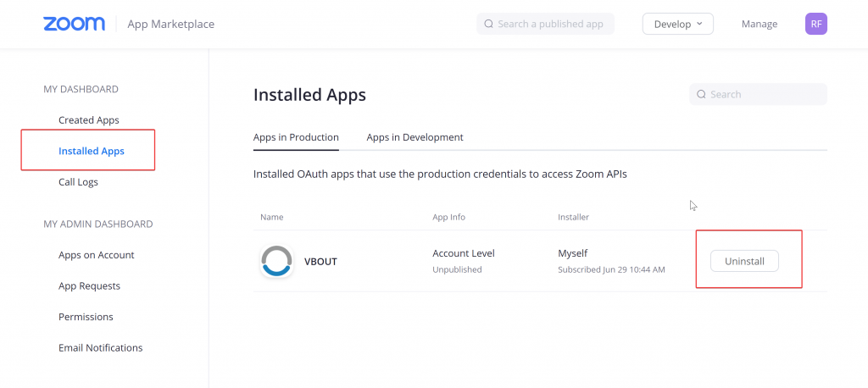Screen dimensions: 868x388
Task: Click the MY DASHBOARD section label
Action: click(x=81, y=89)
